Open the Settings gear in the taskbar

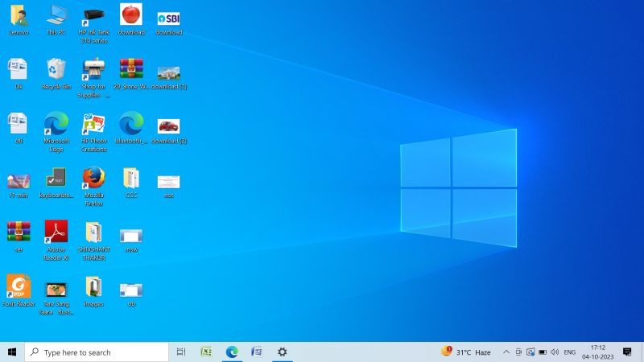coord(282,352)
